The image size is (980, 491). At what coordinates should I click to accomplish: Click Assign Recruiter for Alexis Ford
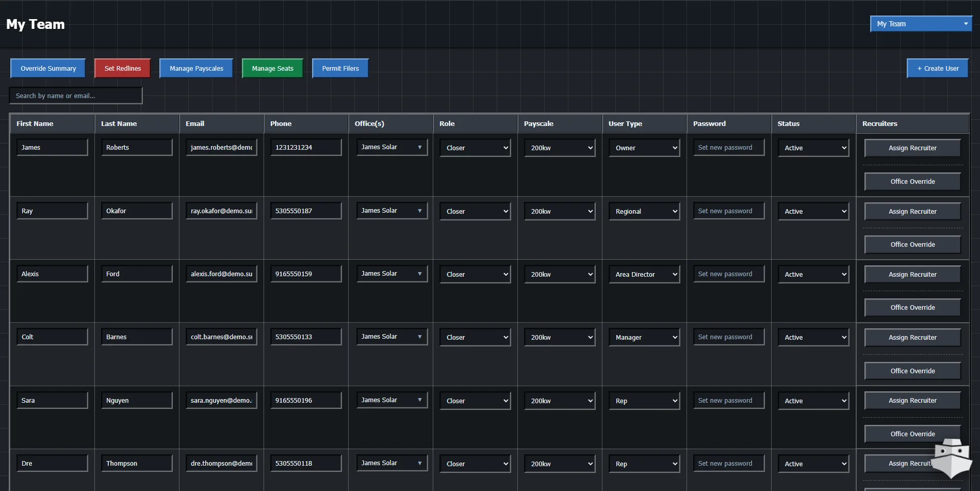pos(912,274)
